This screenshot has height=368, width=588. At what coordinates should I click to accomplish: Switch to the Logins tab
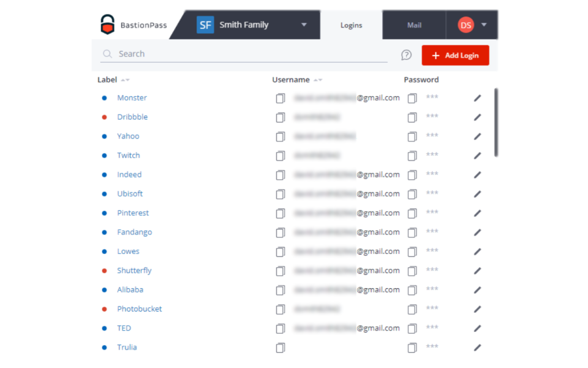[x=351, y=25]
